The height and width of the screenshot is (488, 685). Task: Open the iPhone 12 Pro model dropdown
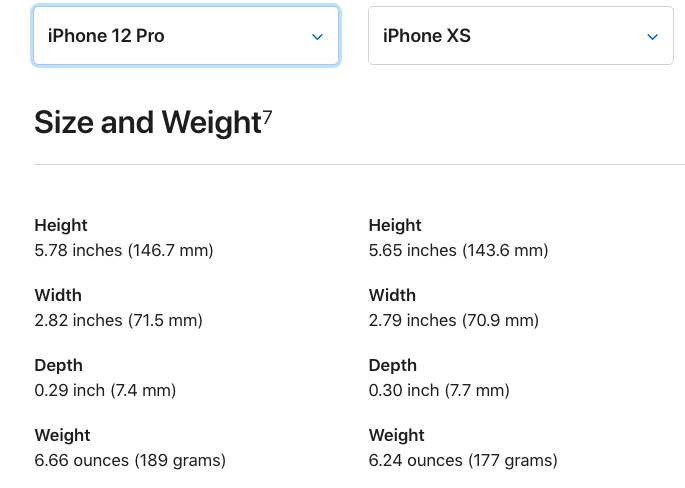[186, 36]
